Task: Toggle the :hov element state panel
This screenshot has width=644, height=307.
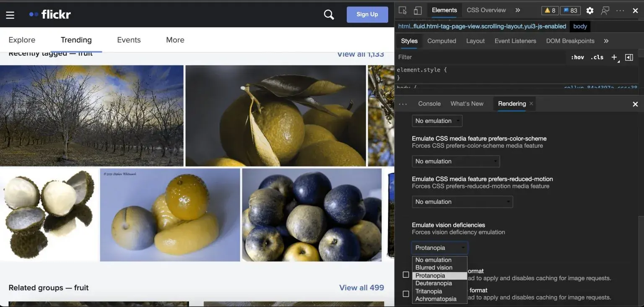Action: 577,57
